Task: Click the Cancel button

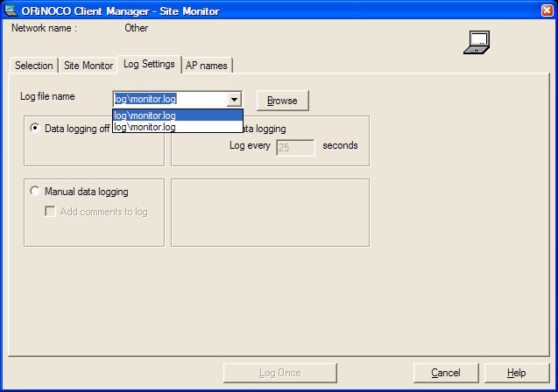Action: pos(446,373)
